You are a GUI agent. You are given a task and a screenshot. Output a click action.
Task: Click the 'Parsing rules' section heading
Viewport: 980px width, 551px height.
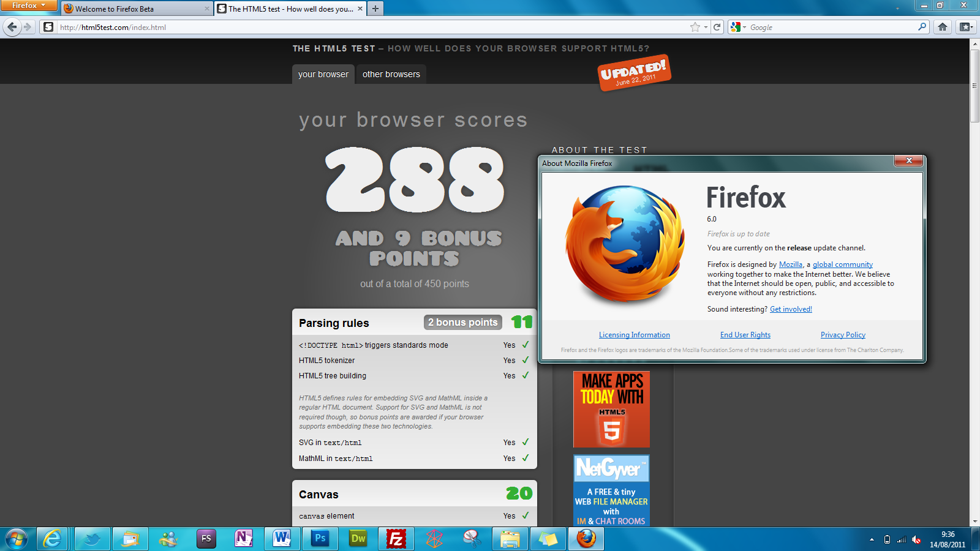click(334, 323)
